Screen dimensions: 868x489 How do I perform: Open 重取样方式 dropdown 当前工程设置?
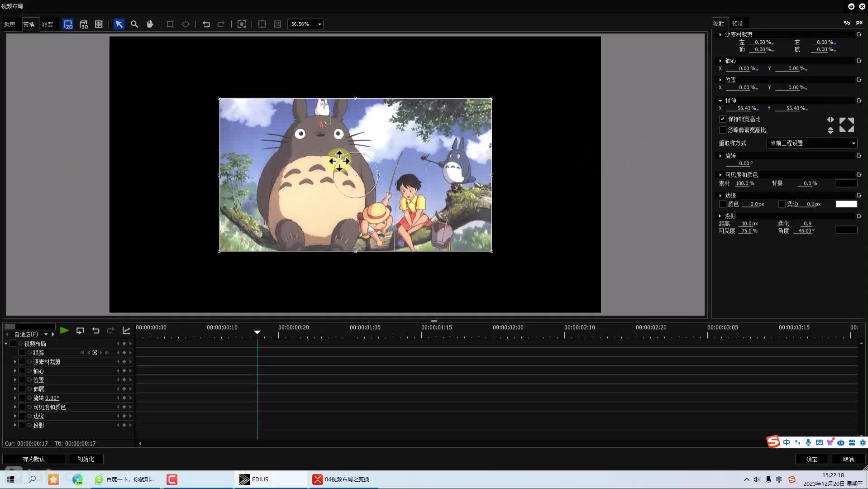click(812, 143)
